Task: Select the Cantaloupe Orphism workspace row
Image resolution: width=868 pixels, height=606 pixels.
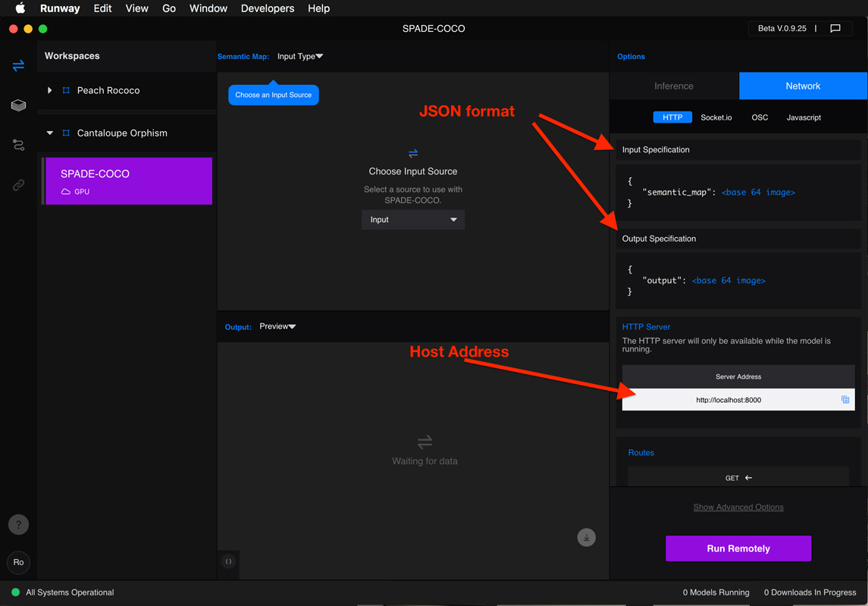Action: pyautogui.click(x=127, y=133)
